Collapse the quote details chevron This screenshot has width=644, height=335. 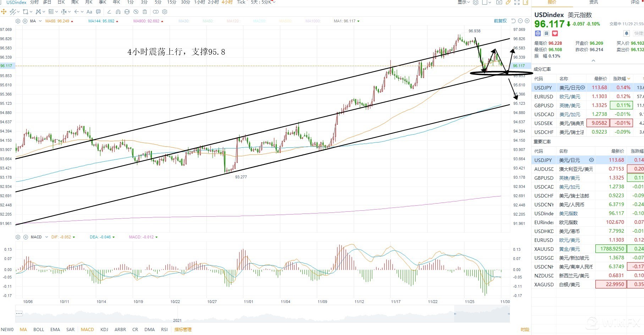593,61
